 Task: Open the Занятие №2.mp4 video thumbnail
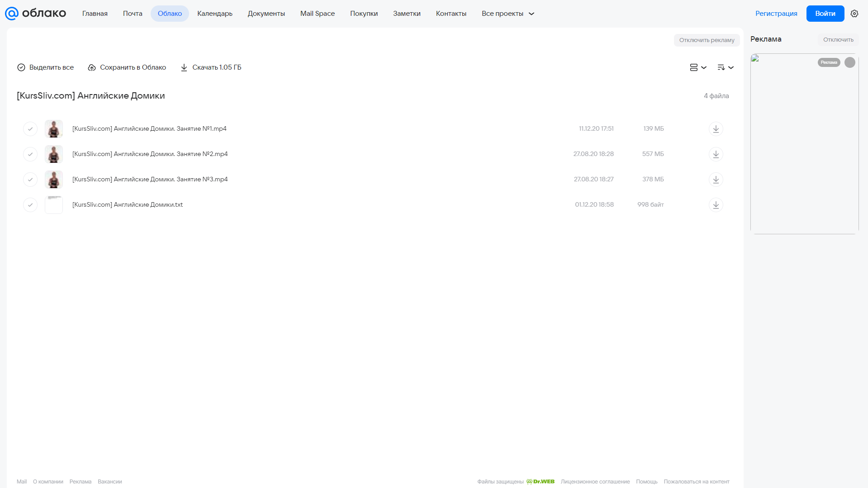point(54,154)
